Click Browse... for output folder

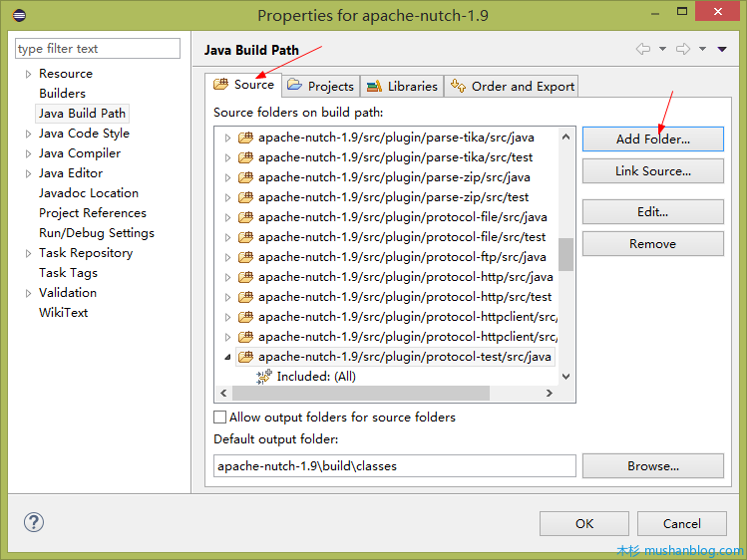point(652,465)
